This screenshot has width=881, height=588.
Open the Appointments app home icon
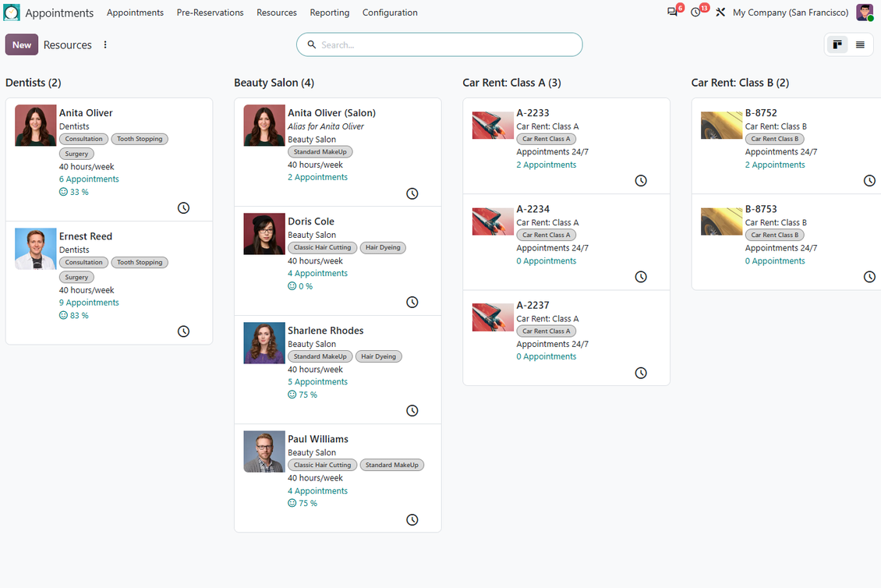click(11, 12)
